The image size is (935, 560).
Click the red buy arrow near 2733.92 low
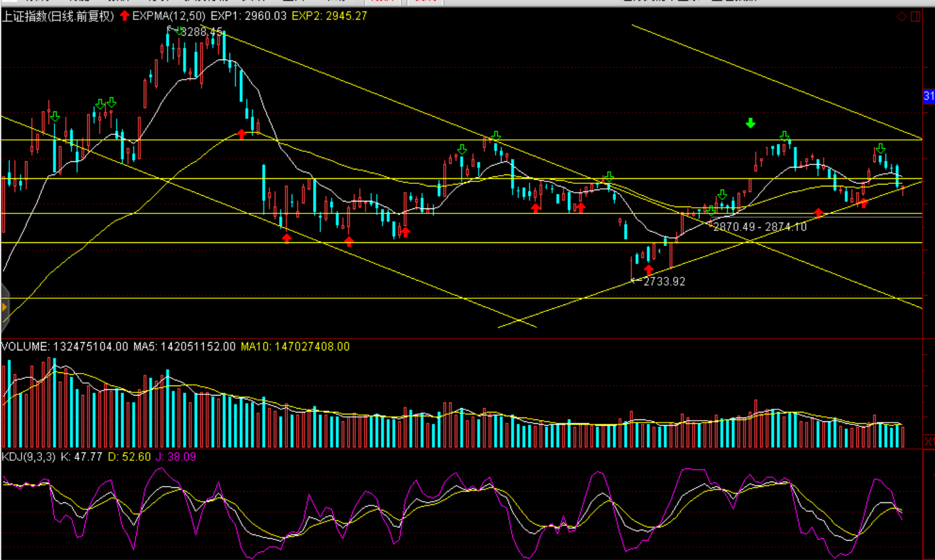pos(648,270)
